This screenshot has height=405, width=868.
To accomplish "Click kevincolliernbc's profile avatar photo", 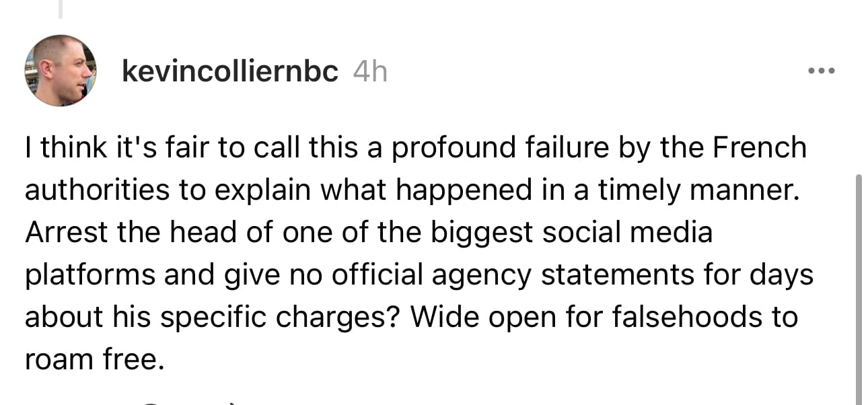I will [61, 71].
